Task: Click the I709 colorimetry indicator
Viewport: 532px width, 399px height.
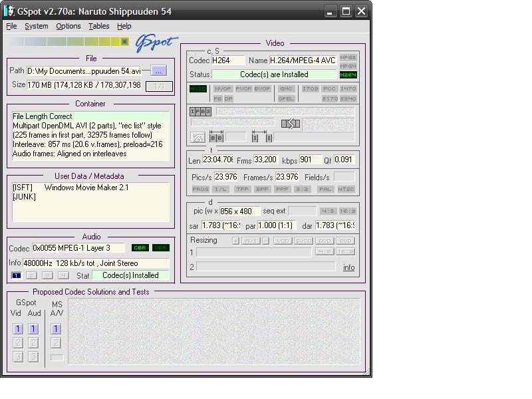Action: click(x=310, y=88)
